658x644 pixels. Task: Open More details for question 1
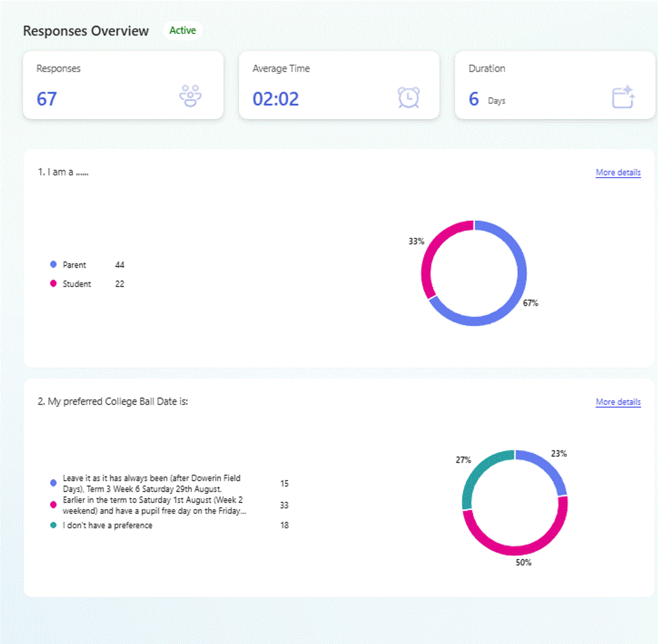pos(618,173)
